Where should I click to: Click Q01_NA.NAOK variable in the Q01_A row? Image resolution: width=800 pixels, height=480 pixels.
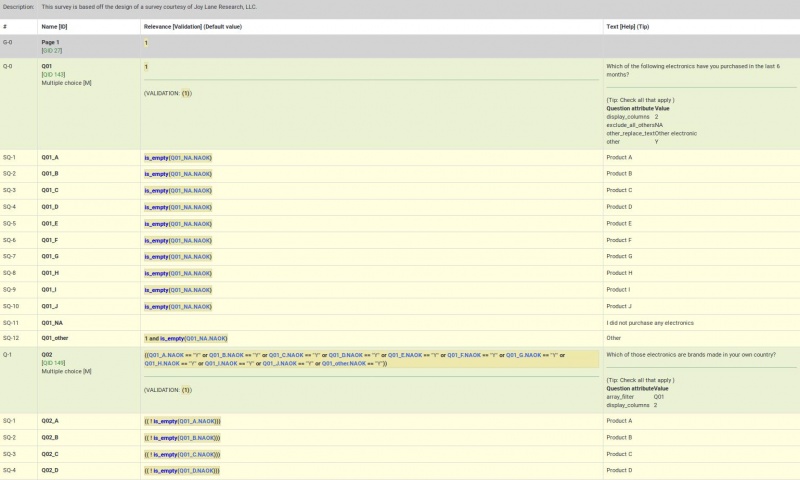pos(190,158)
